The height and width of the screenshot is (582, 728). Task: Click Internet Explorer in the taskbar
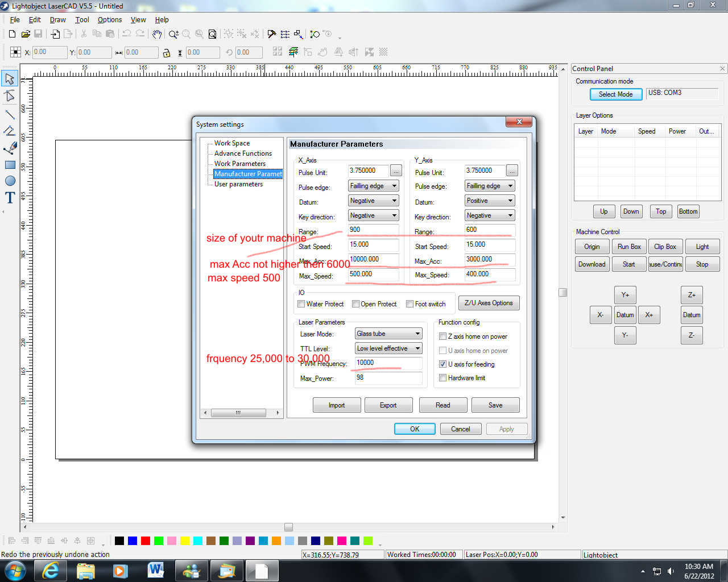click(x=51, y=570)
